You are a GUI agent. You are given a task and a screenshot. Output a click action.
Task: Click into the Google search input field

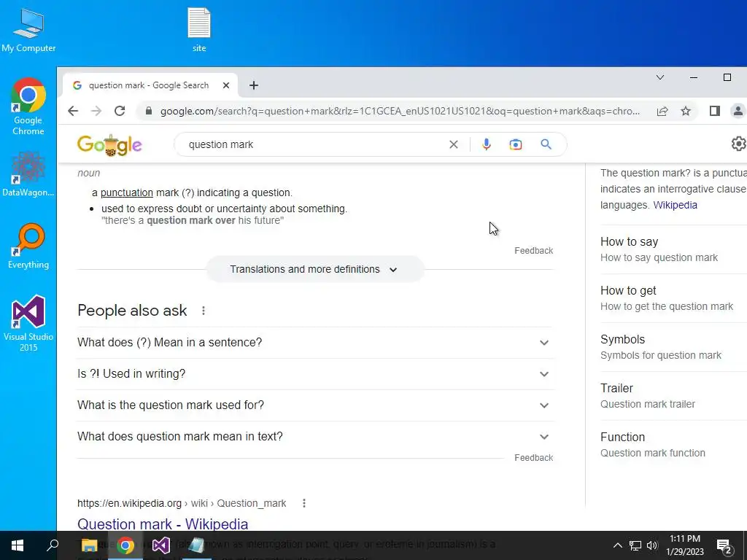pyautogui.click(x=314, y=144)
